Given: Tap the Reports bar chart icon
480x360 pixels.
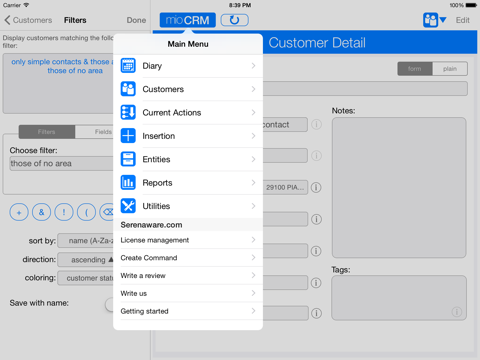Looking at the screenshot, I should (x=128, y=182).
